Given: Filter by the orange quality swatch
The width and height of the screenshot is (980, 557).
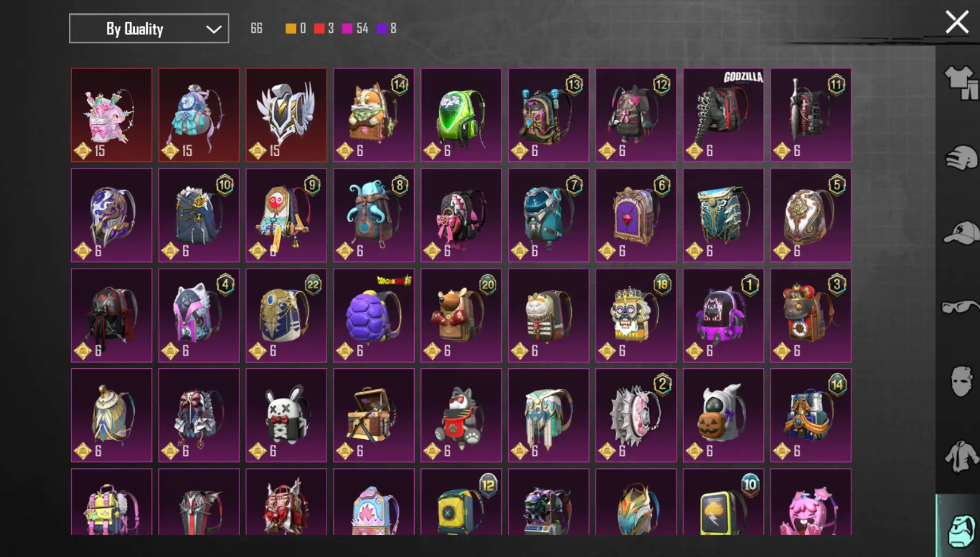Looking at the screenshot, I should [291, 28].
